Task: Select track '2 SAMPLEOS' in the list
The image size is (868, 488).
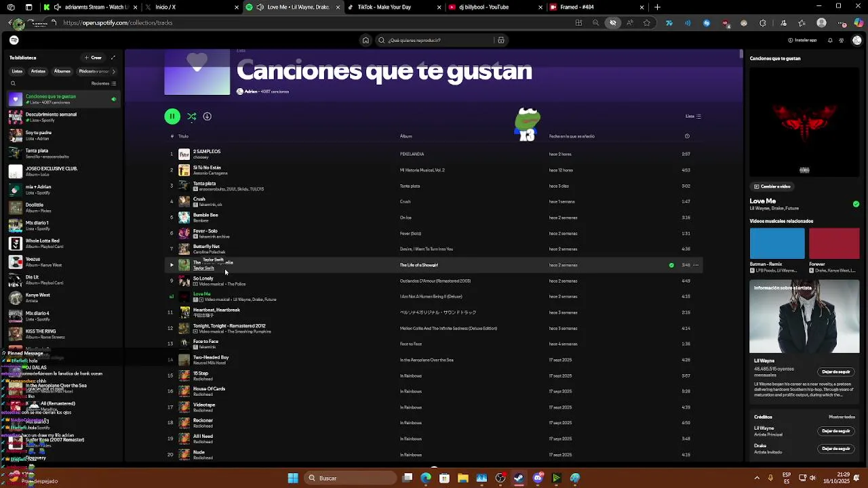Action: [435, 154]
